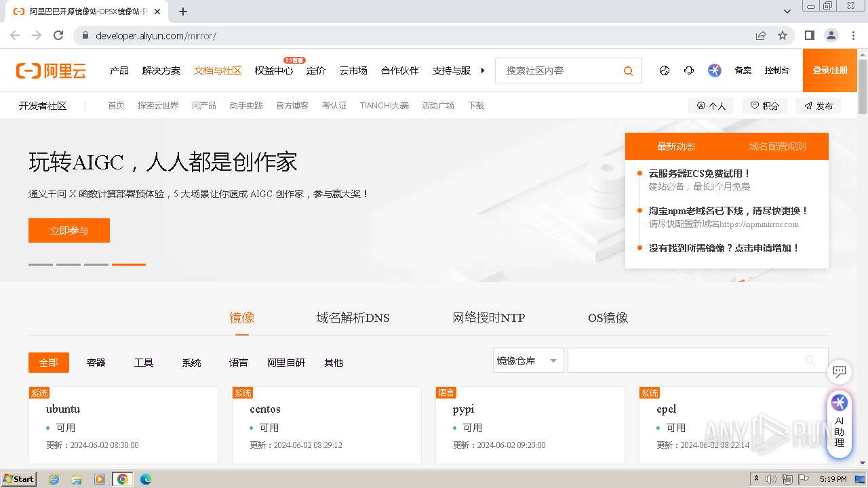This screenshot has height=488, width=868.
Task: Open the tab search chevron
Action: click(x=787, y=12)
